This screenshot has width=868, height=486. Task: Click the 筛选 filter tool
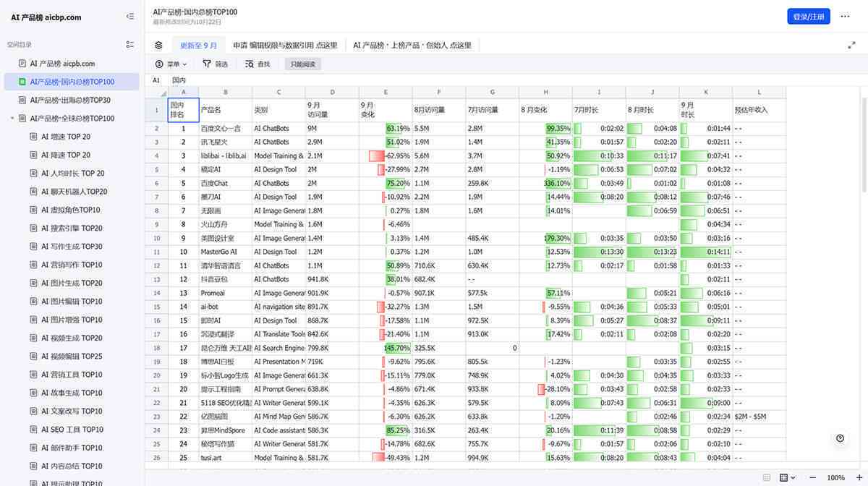click(x=215, y=64)
